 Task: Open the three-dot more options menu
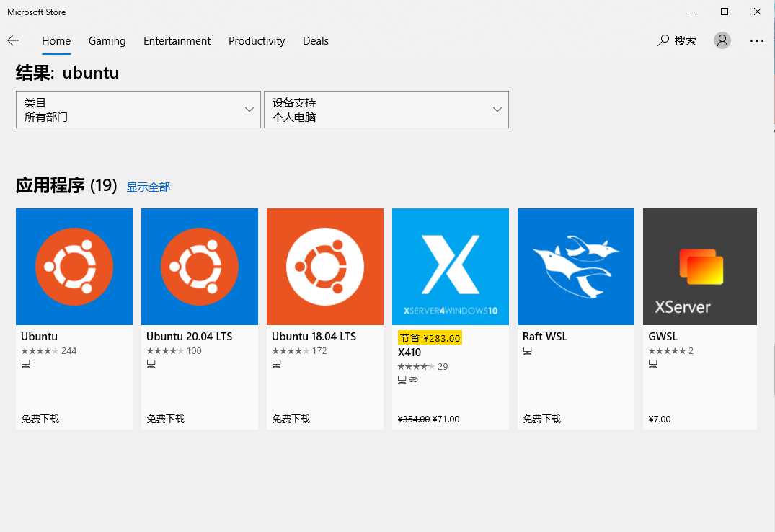757,41
